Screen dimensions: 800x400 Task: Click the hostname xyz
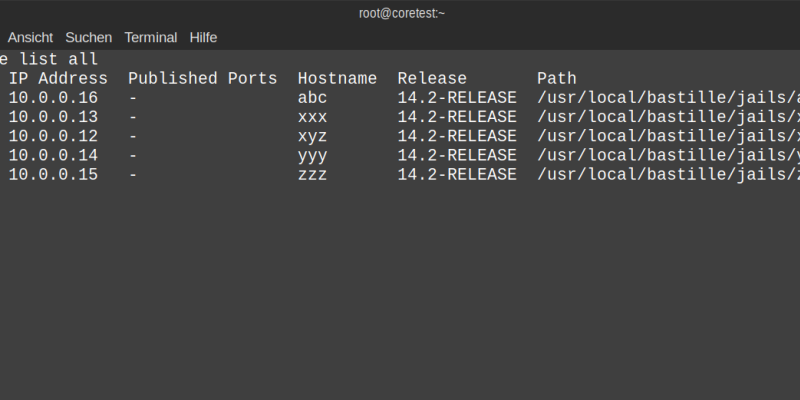(312, 136)
